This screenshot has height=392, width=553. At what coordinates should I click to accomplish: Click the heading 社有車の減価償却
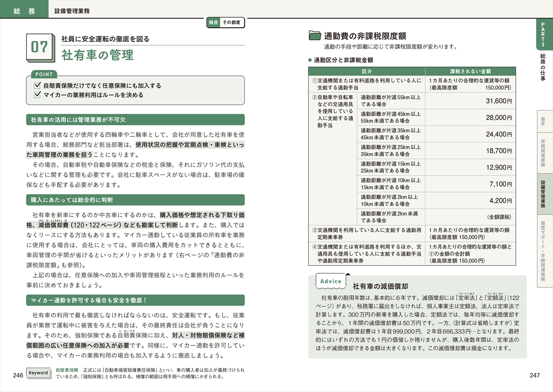coord(381,286)
